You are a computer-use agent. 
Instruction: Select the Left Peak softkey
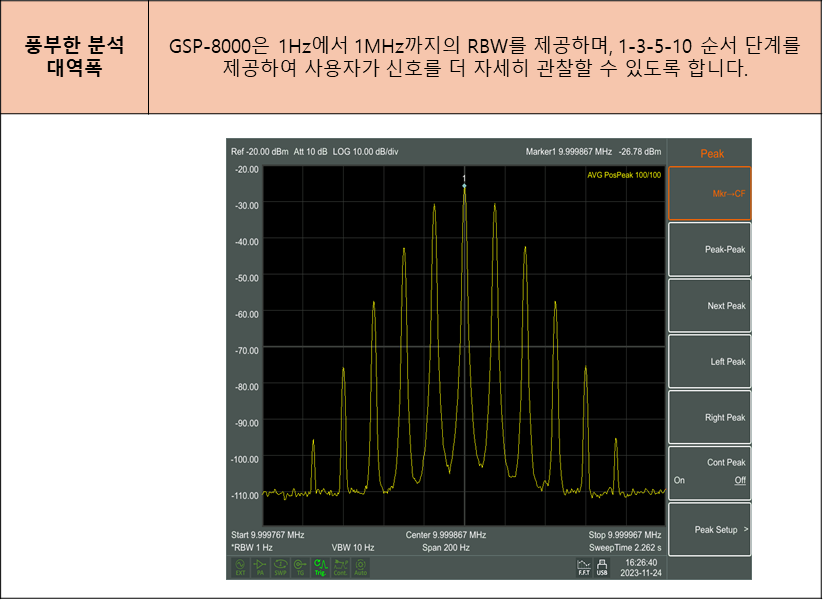[710, 362]
